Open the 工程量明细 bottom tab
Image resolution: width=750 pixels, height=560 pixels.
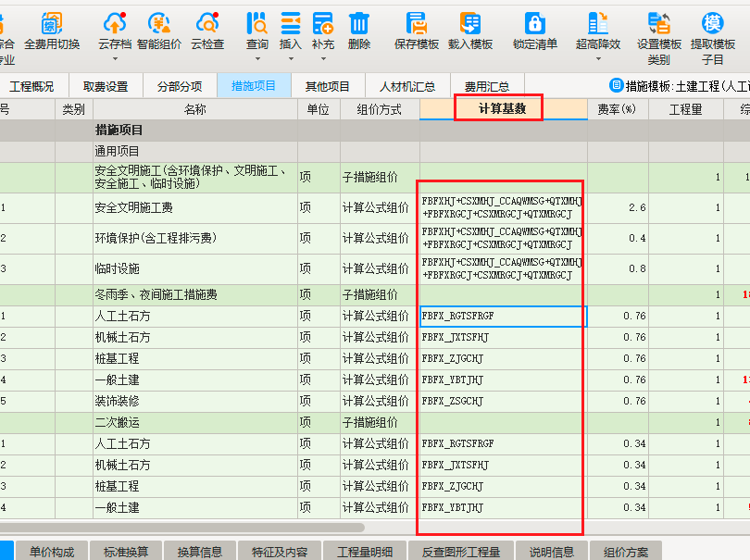[365, 552]
